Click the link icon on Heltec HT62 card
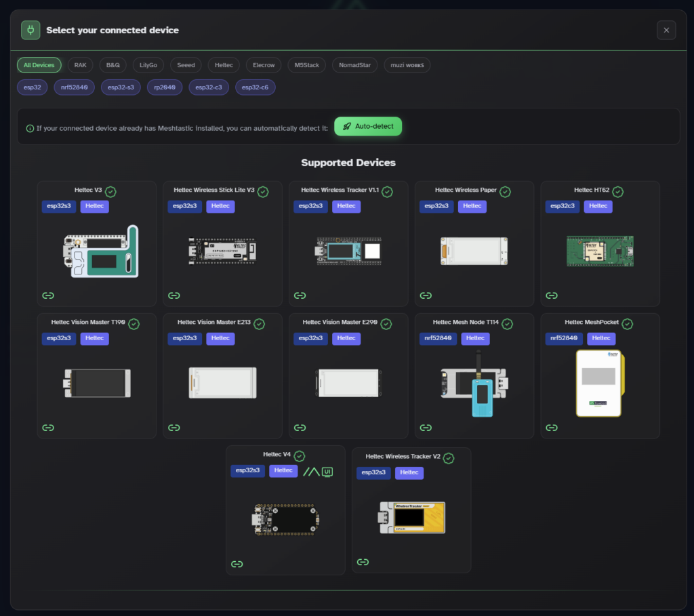 [x=552, y=295]
